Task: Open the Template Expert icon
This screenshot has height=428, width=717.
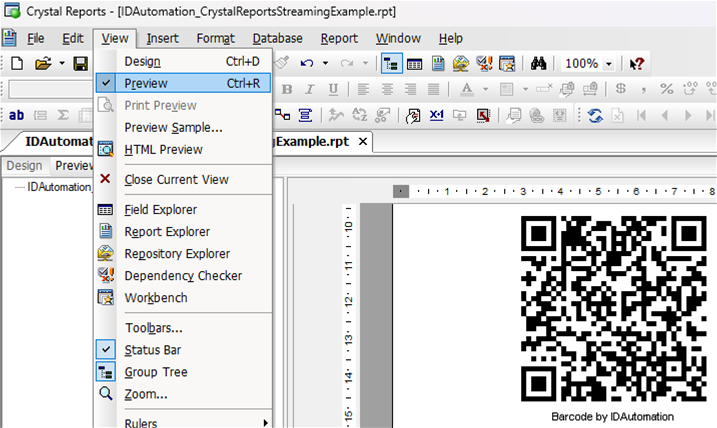Action: click(x=483, y=115)
